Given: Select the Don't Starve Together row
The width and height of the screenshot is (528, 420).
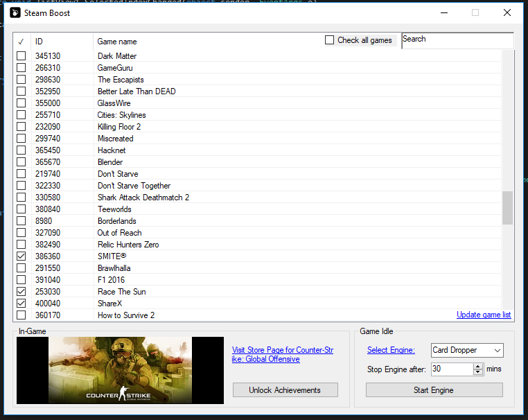Looking at the screenshot, I should click(258, 185).
